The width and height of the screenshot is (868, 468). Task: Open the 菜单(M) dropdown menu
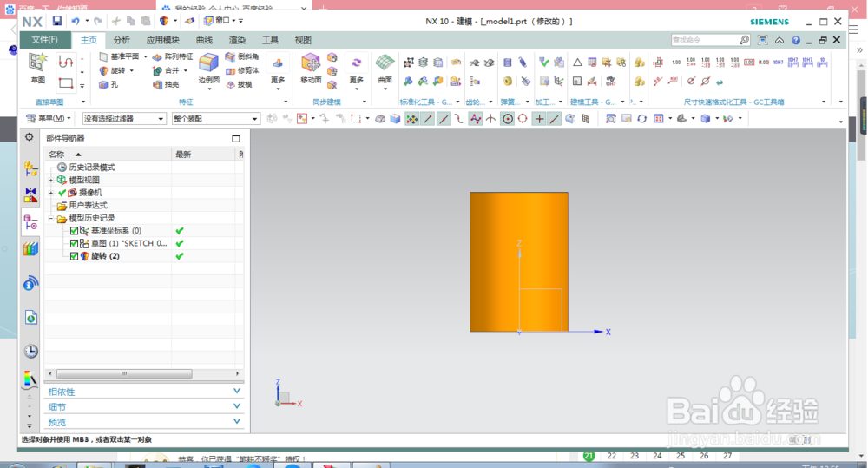49,118
